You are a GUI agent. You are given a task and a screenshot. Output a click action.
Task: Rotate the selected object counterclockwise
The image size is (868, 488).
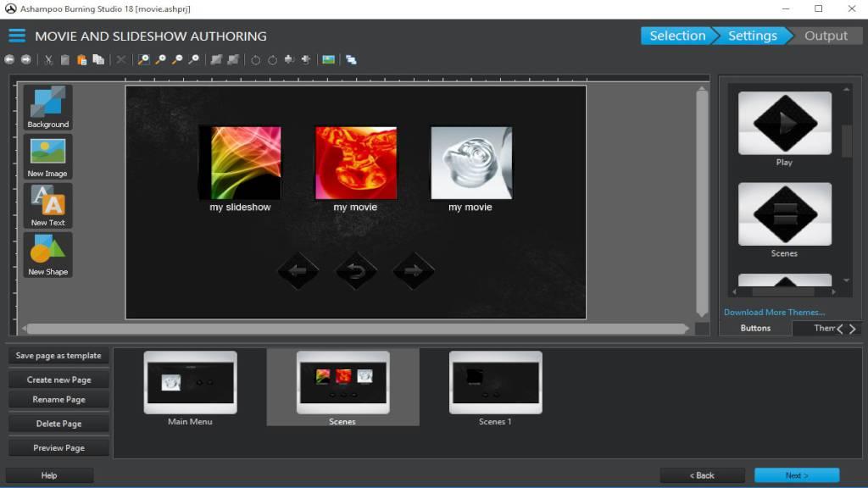click(256, 60)
